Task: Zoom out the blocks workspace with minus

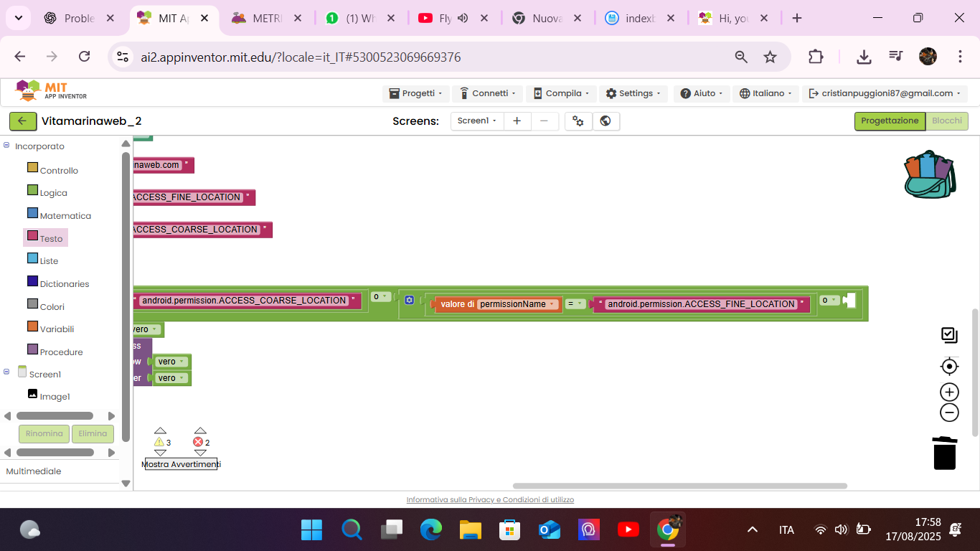Action: 949,413
